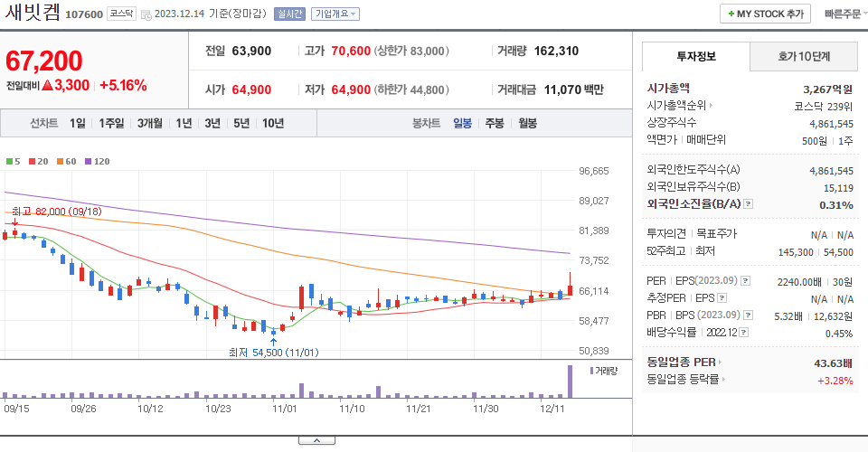The image size is (868, 452).
Task: Click the red up-triangle price change icon
Action: [48, 85]
